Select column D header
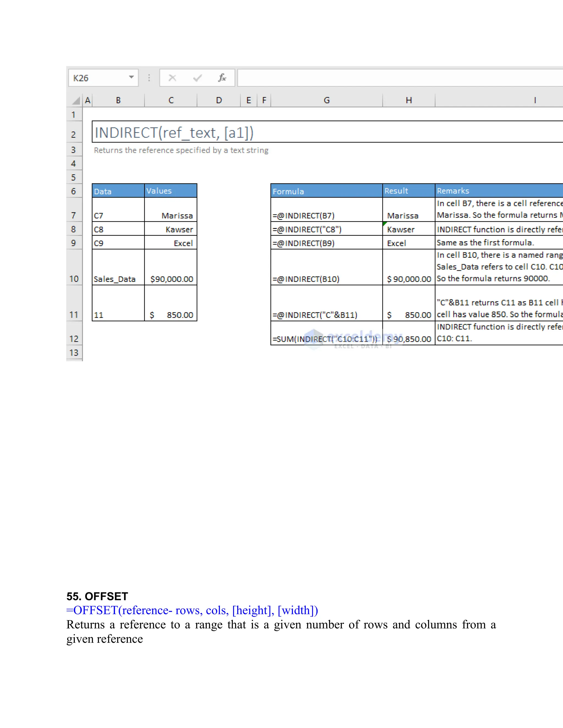563x728 pixels. [219, 100]
